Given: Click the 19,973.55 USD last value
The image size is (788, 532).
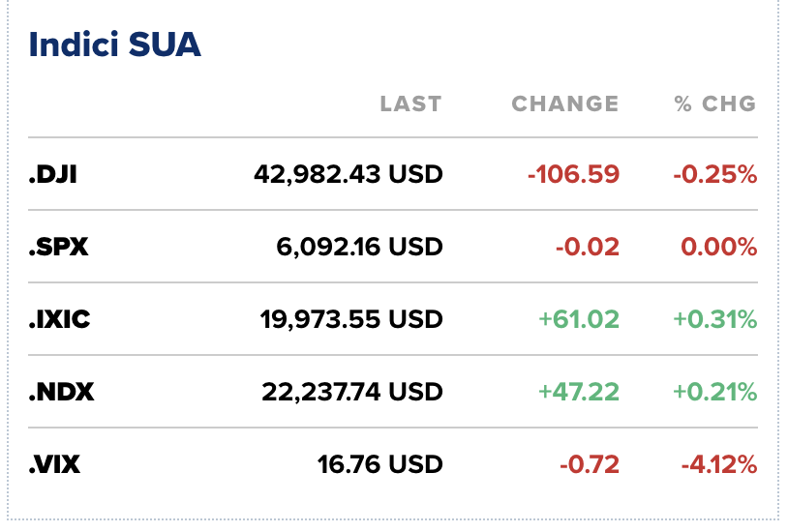Looking at the screenshot, I should click(x=351, y=319).
